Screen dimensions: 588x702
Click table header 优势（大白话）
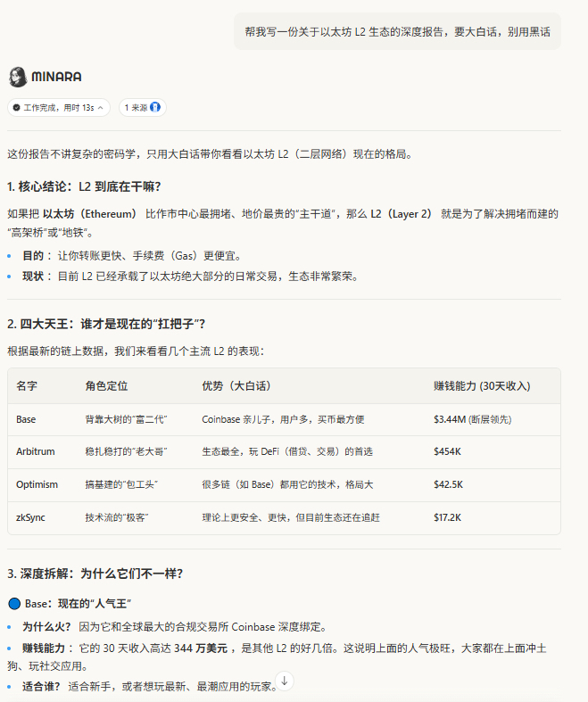pyautogui.click(x=236, y=386)
